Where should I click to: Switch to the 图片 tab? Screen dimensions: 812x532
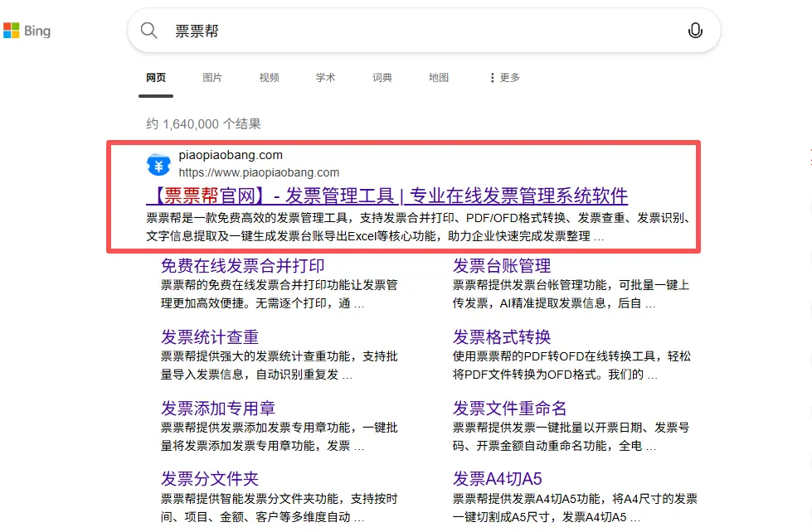[x=212, y=77]
